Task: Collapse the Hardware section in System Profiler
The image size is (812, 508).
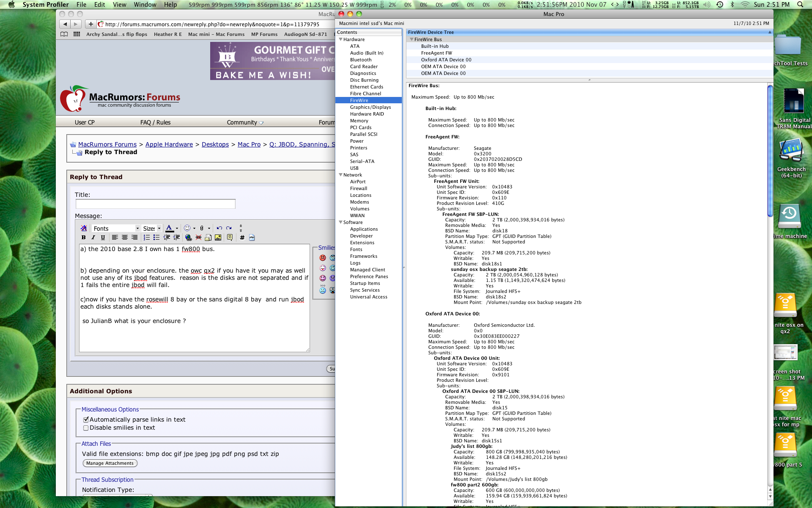Action: click(341, 39)
